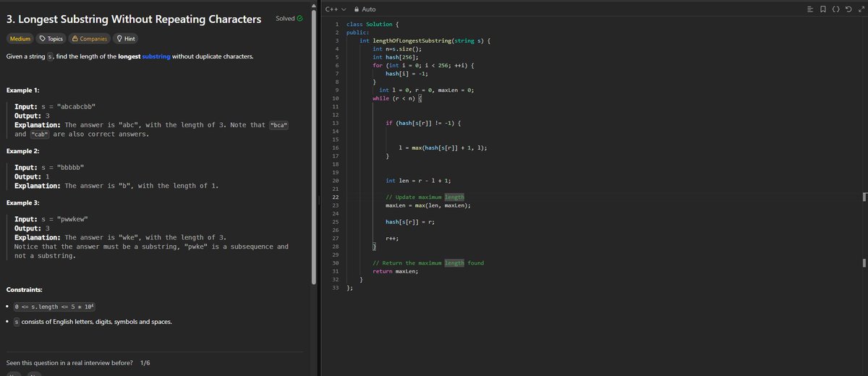Click the problem title heading
Screen dimensions: 868x376
click(x=134, y=20)
